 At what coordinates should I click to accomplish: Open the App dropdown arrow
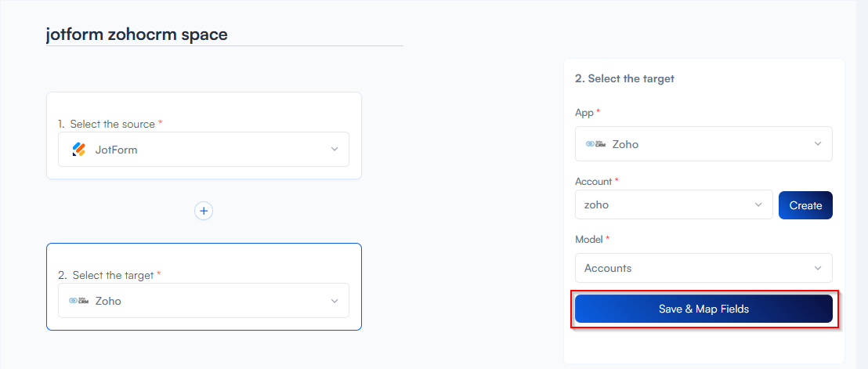[818, 144]
